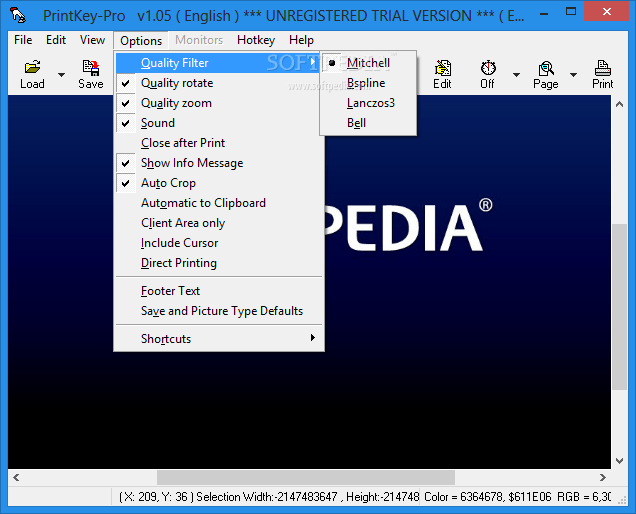
Task: Open the View menu
Action: [x=92, y=40]
